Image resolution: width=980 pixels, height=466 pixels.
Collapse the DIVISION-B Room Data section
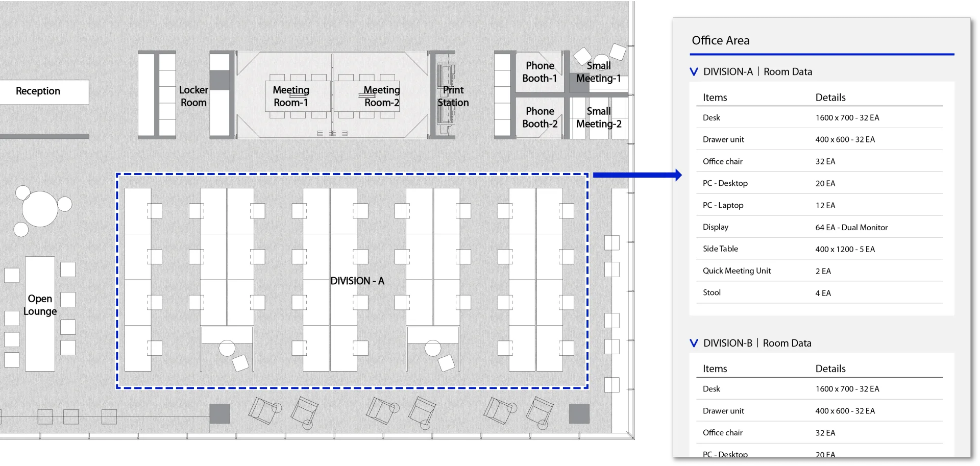[694, 344]
